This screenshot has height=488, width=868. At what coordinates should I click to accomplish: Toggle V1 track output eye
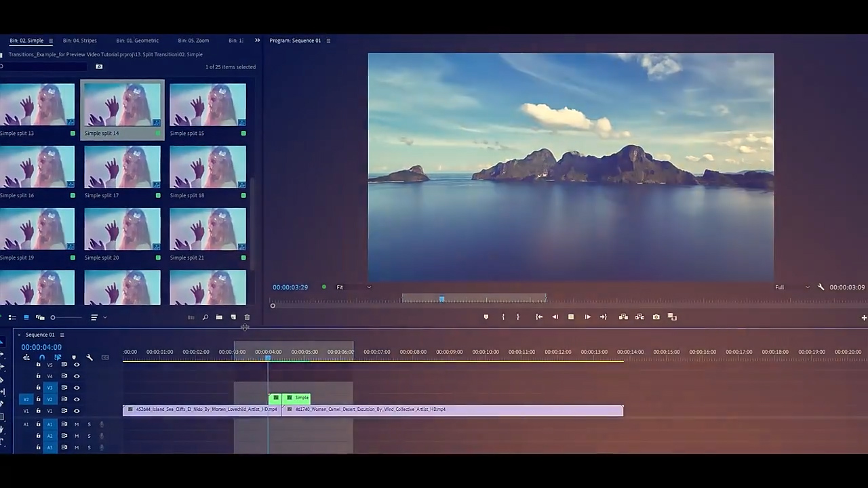coord(77,411)
